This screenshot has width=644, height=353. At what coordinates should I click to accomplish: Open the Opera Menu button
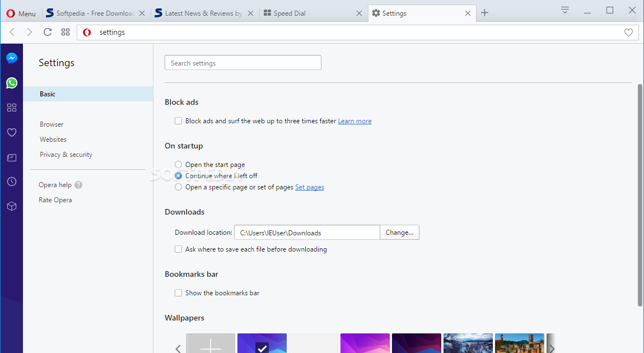pyautogui.click(x=21, y=13)
